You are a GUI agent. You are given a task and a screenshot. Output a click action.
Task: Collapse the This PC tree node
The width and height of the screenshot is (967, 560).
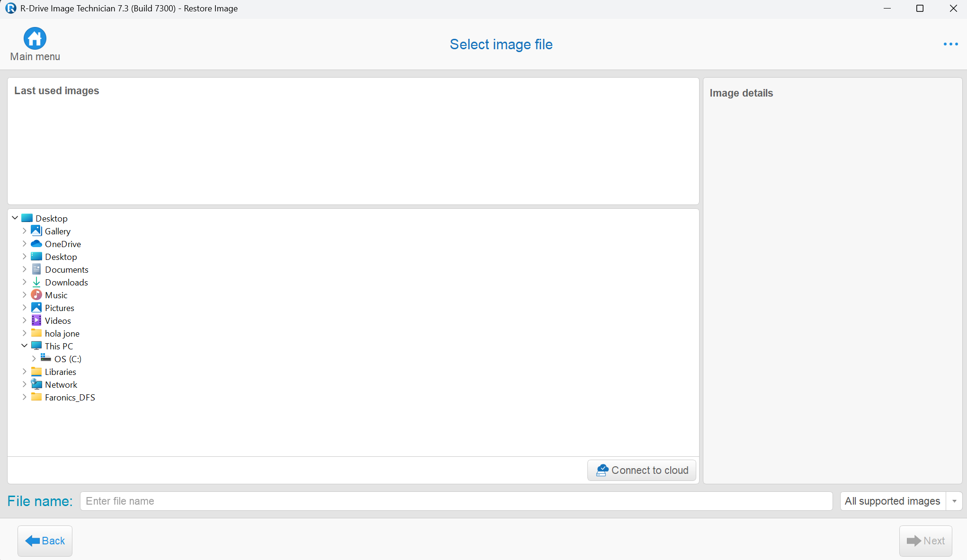pyautogui.click(x=25, y=346)
